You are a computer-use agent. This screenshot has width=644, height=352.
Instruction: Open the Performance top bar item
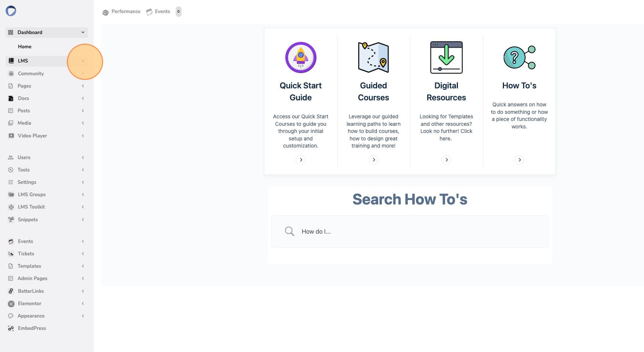[121, 12]
